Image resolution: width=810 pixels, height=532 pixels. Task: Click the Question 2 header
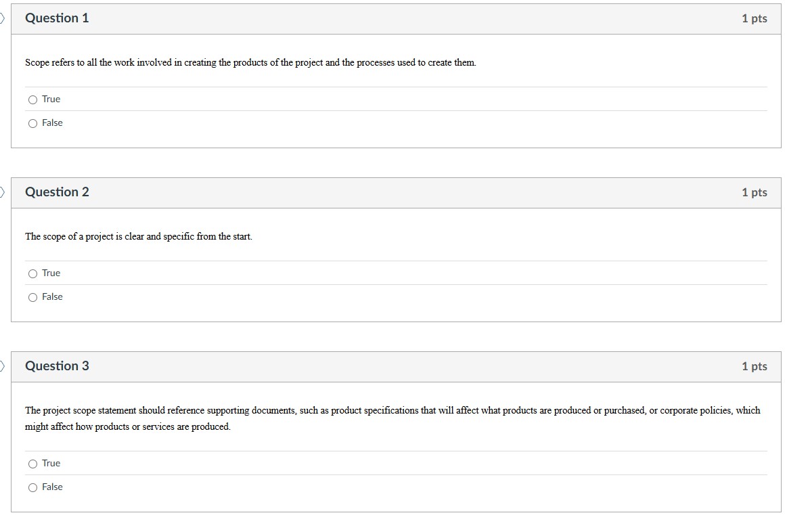[x=57, y=192]
